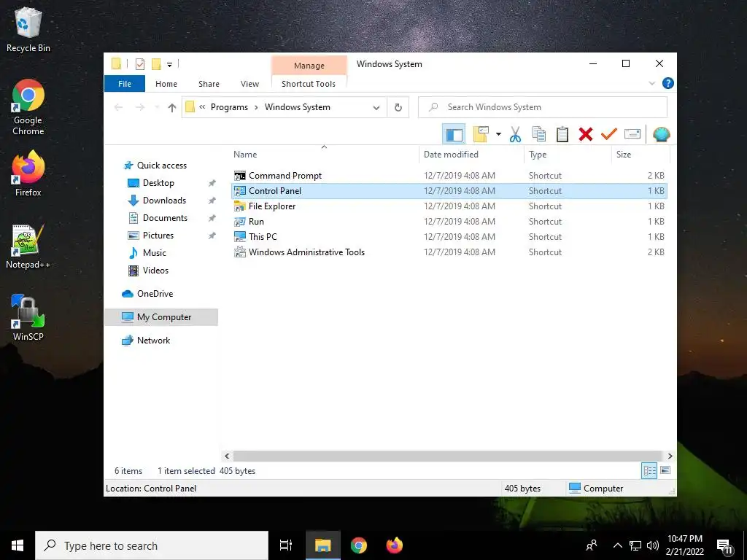Open Task View on the taskbar

286,545
